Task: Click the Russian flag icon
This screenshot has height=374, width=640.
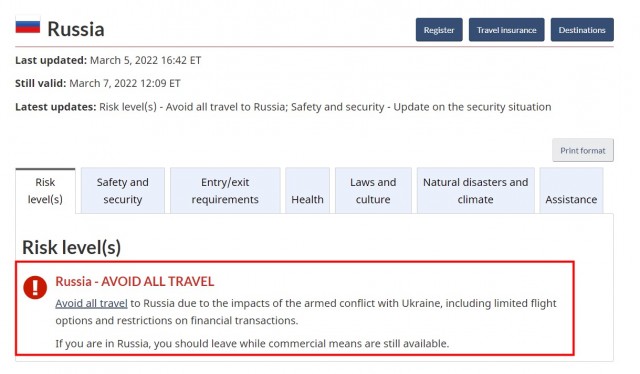Action: coord(28,26)
